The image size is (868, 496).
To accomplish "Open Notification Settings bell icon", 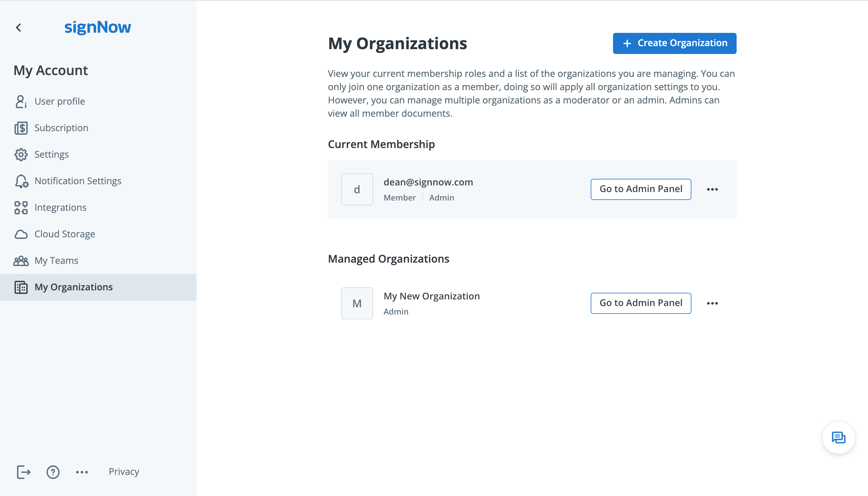I will 21,181.
